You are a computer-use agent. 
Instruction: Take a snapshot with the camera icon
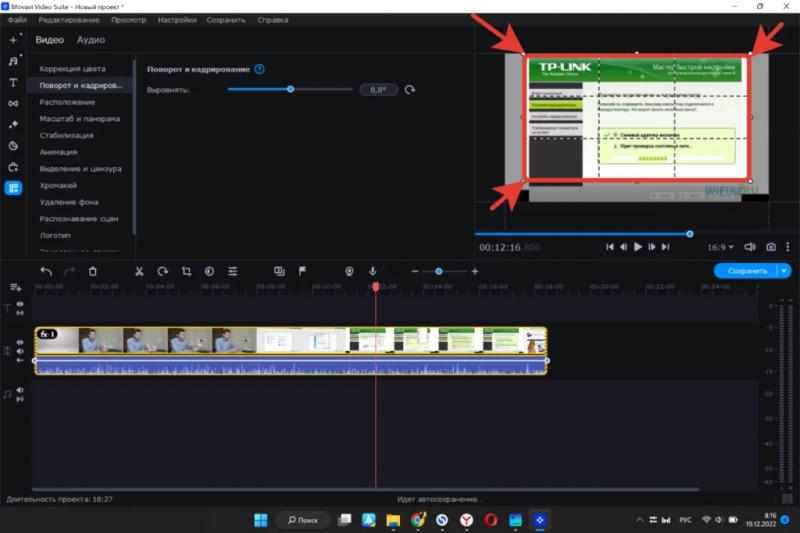pyautogui.click(x=771, y=246)
